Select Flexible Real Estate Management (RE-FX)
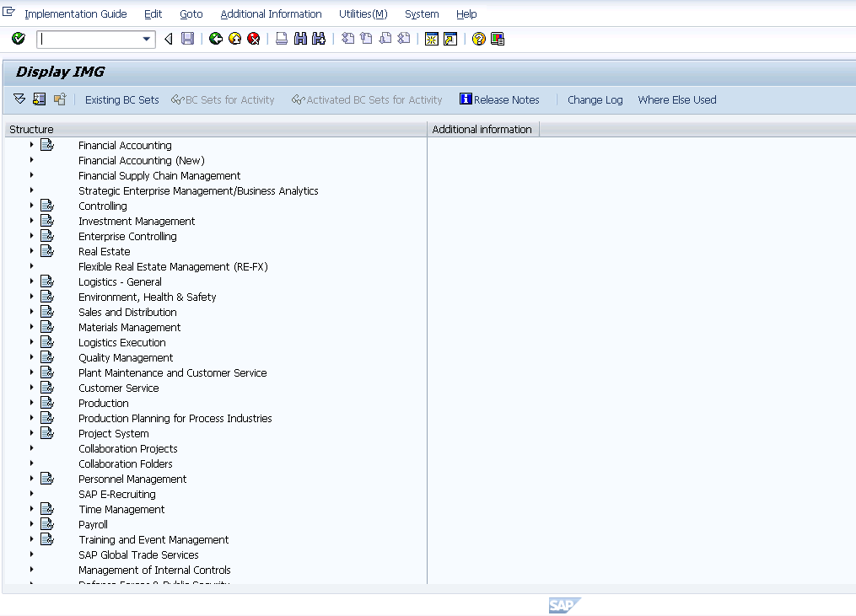Viewport: 856px width, 616px height. tap(173, 267)
